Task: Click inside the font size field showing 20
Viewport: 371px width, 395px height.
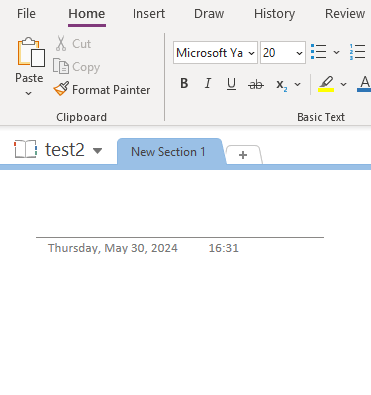Action: (277, 53)
